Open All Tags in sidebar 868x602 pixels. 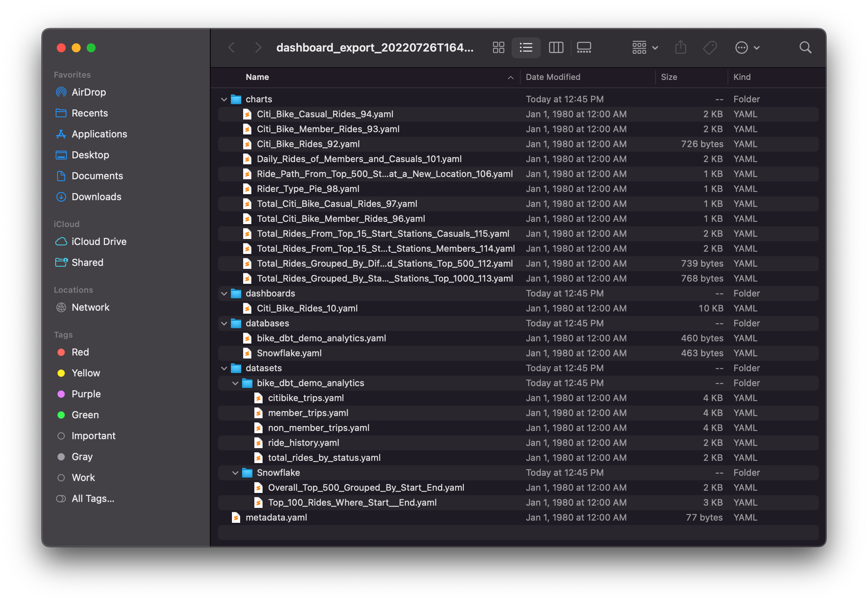pyautogui.click(x=93, y=499)
